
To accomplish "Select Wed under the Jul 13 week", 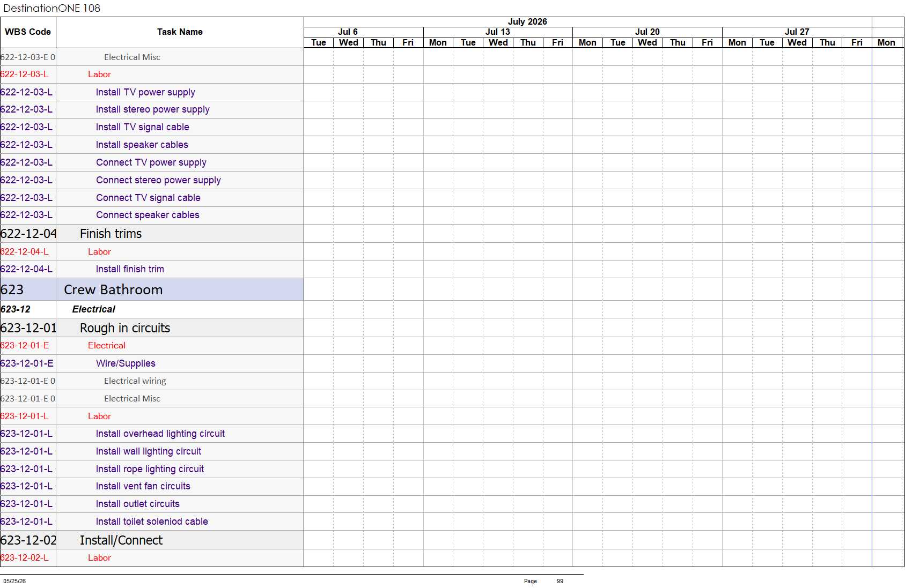I will [498, 42].
